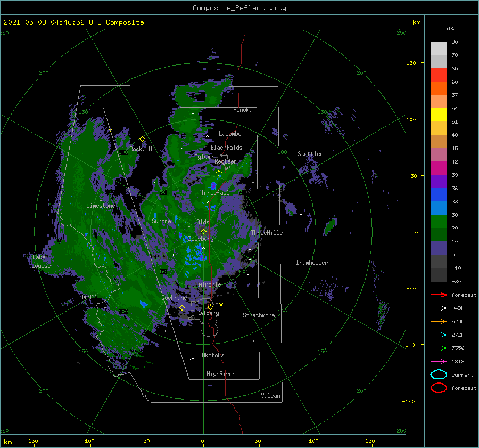
Task: Click the dark orange swatch below 60
Action: (x=439, y=88)
